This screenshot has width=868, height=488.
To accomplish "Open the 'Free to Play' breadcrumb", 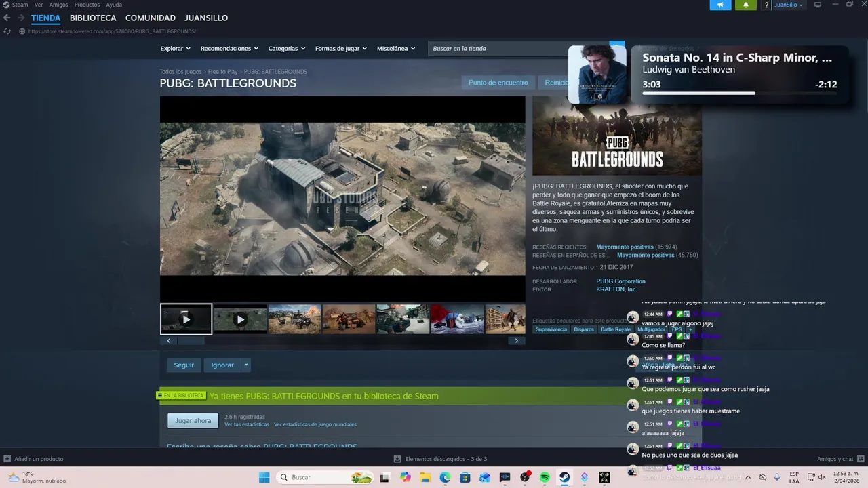I will pos(222,72).
